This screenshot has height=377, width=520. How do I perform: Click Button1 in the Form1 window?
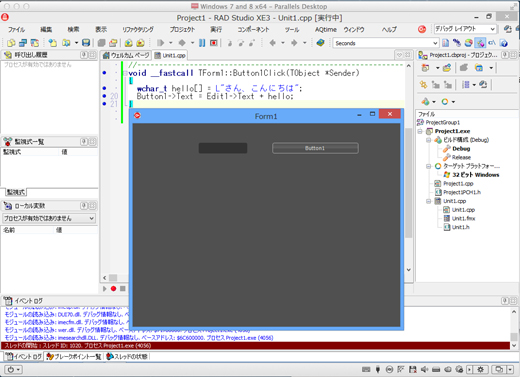click(x=315, y=148)
